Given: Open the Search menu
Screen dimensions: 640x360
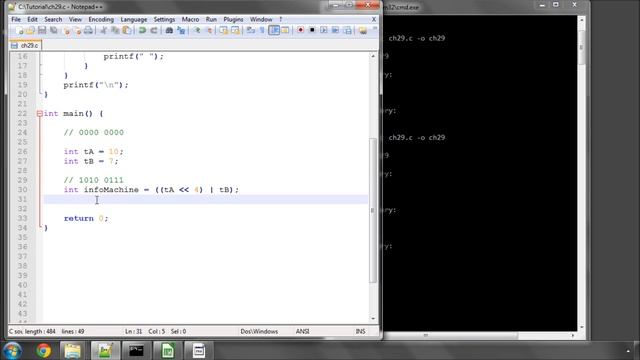Looking at the screenshot, I should pyautogui.click(x=53, y=19).
